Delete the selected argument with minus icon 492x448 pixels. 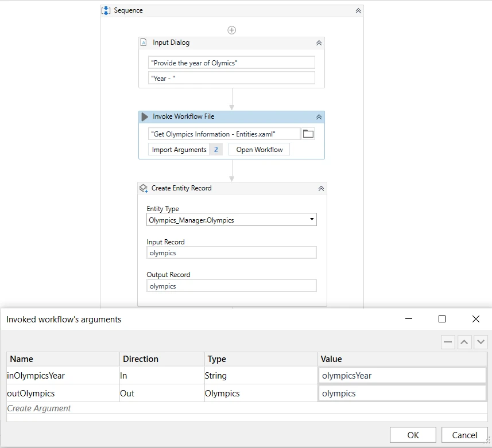448,342
